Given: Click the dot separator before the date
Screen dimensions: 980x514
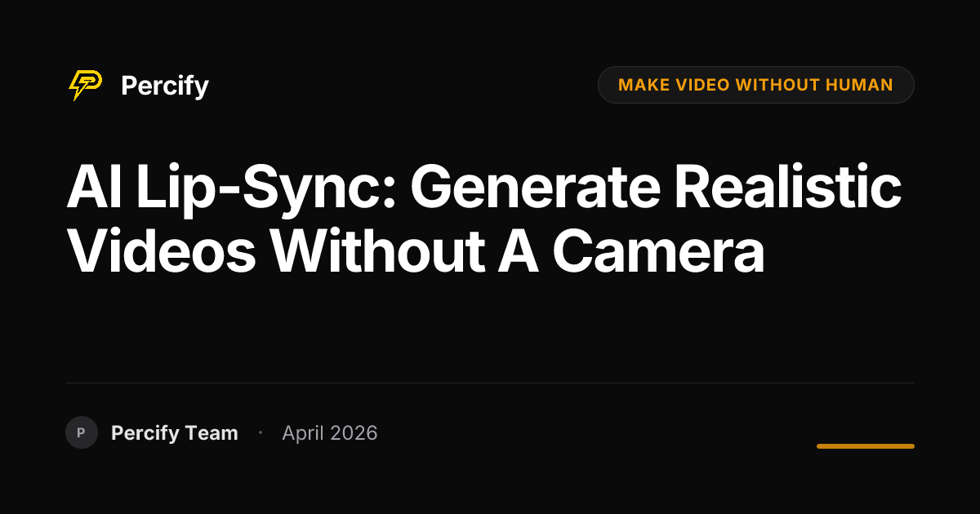Looking at the screenshot, I should 261,432.
